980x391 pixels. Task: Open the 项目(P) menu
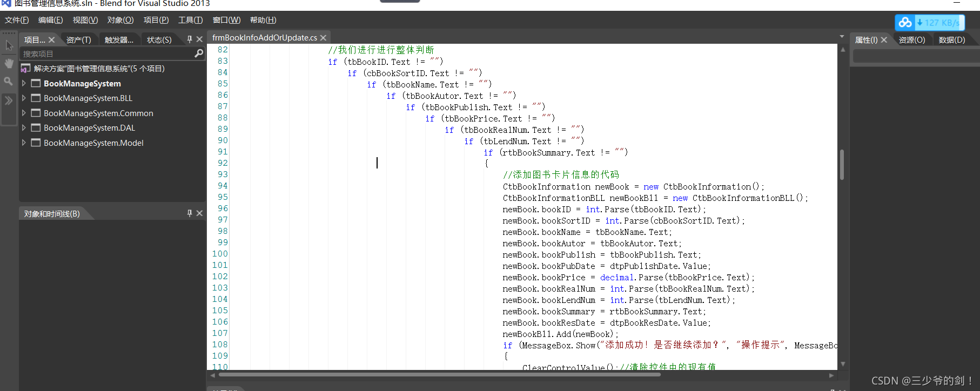[x=156, y=20]
